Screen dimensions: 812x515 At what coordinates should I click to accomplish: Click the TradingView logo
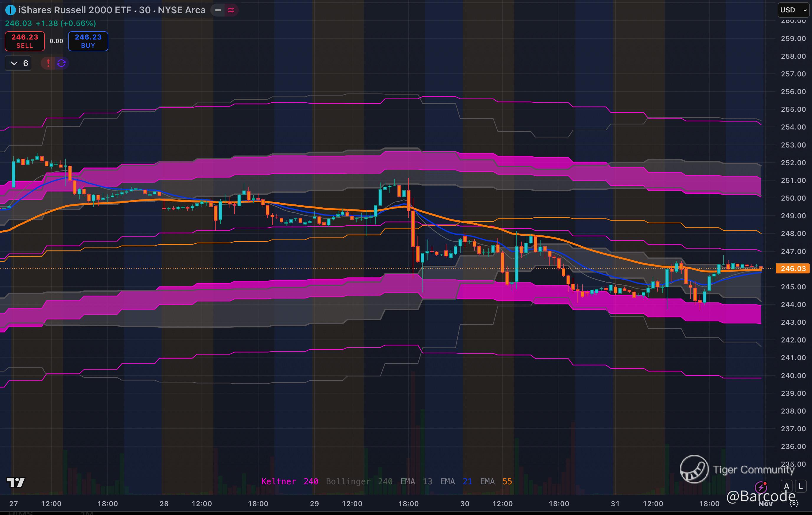[x=16, y=482]
